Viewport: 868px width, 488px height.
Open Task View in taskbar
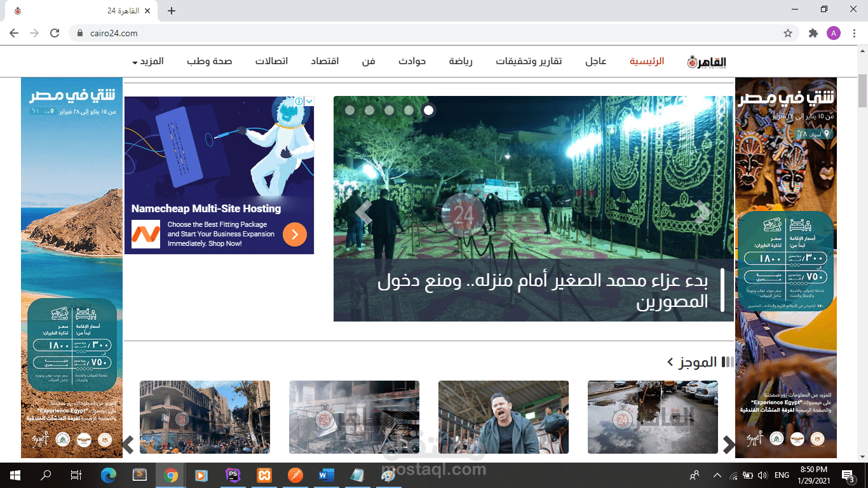pyautogui.click(x=76, y=475)
